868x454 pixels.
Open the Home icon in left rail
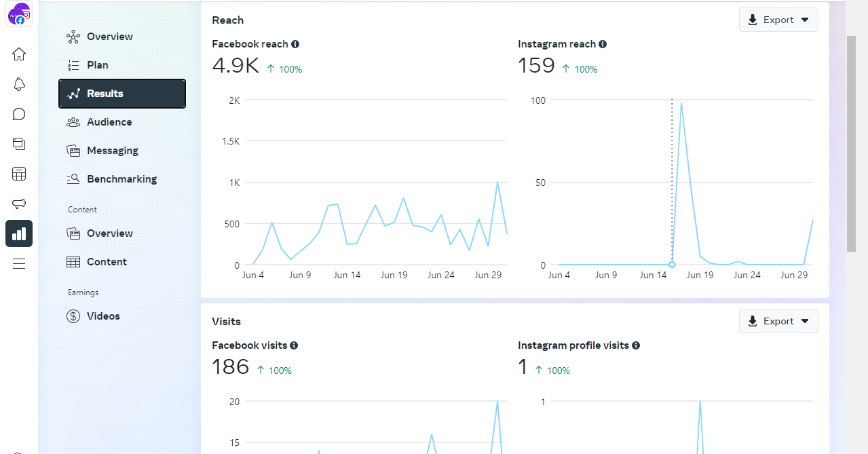pos(19,54)
